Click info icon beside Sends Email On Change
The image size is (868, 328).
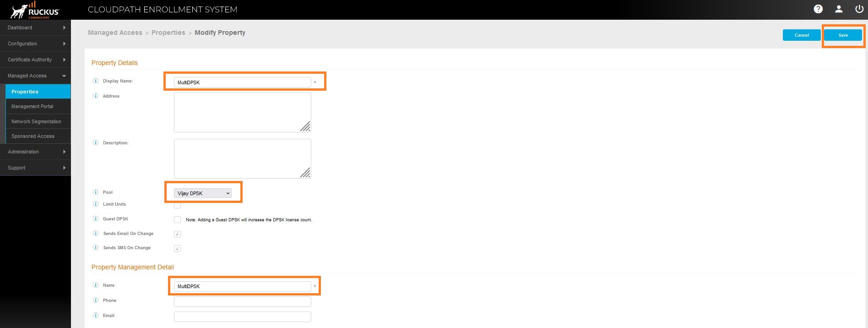coord(96,233)
